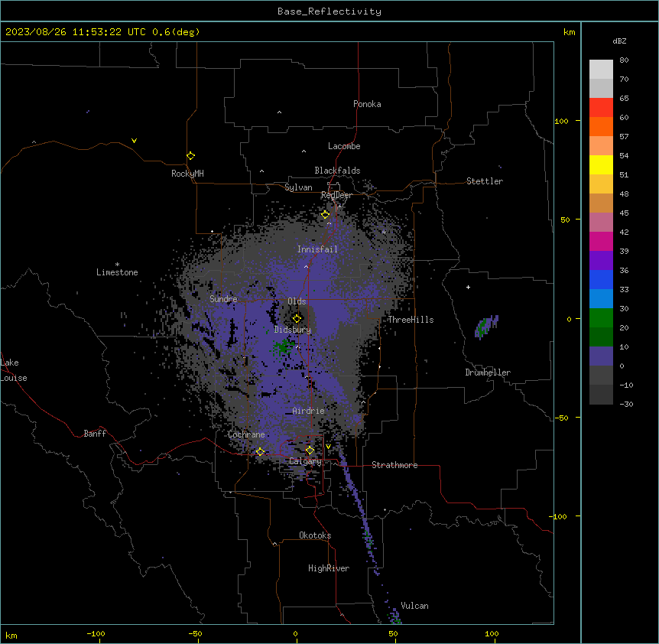Click the -30 value in dBZ legend
This screenshot has width=659, height=644.
click(626, 405)
